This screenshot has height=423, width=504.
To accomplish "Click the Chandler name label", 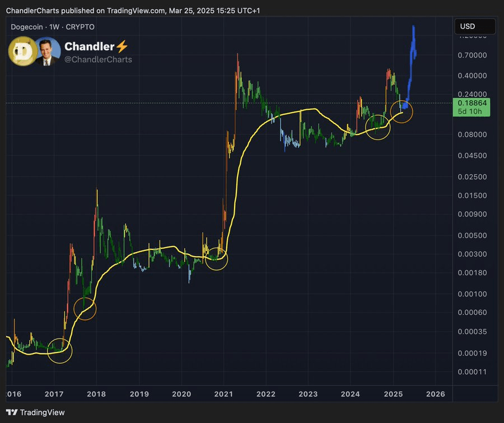I will tap(90, 47).
